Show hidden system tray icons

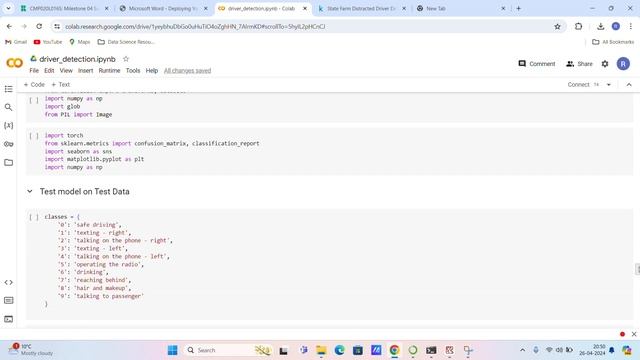(522, 350)
